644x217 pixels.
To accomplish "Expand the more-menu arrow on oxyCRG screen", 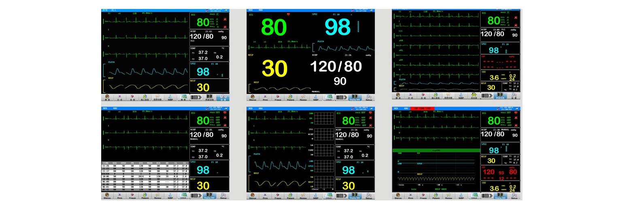I will 487,196.
